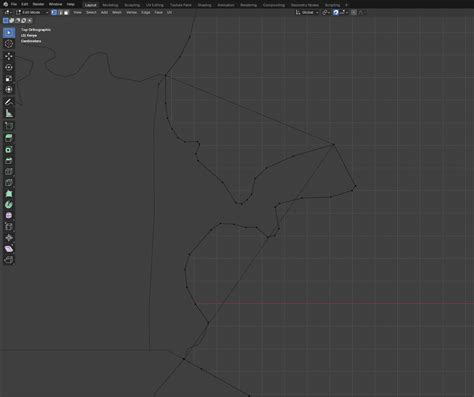Switch to the UV Editing workspace tab

(x=155, y=5)
